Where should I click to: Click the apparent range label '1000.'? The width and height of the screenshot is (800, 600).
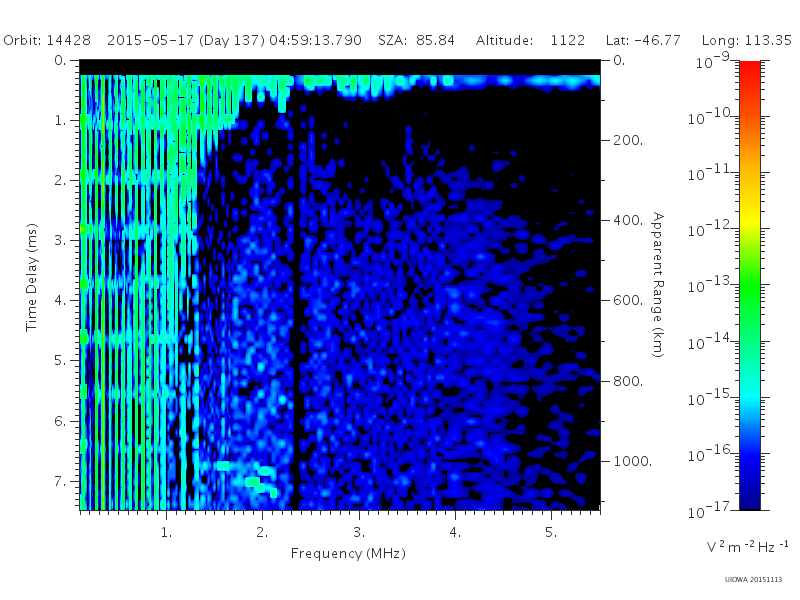[x=633, y=461]
